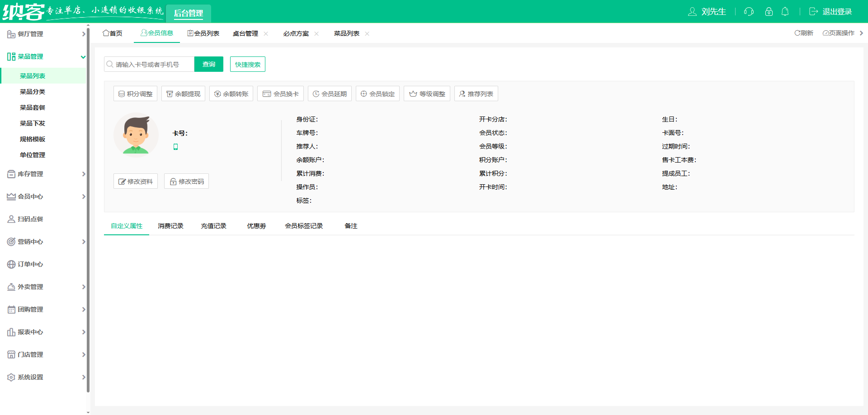This screenshot has height=415, width=868.
Task: Click the 查询 search button
Action: pos(208,64)
